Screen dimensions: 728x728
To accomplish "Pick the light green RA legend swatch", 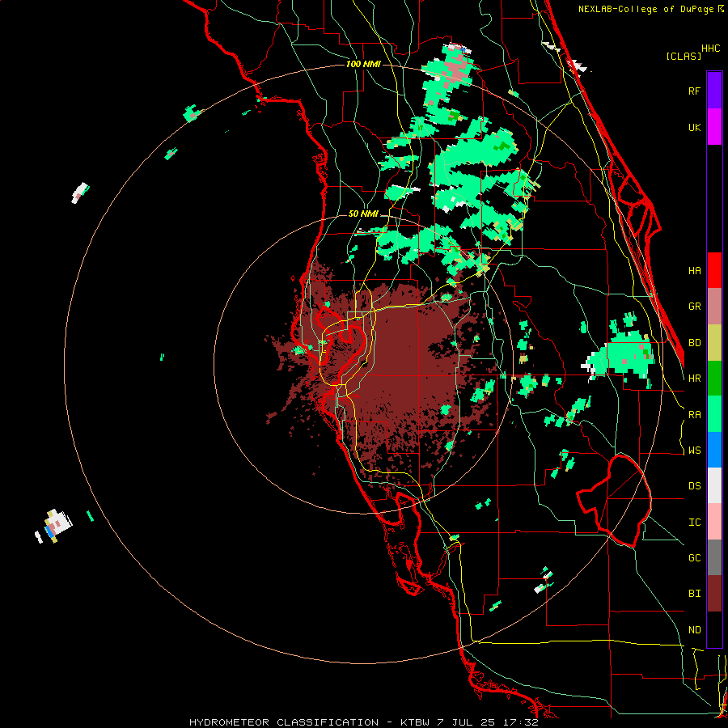I will pos(714,414).
